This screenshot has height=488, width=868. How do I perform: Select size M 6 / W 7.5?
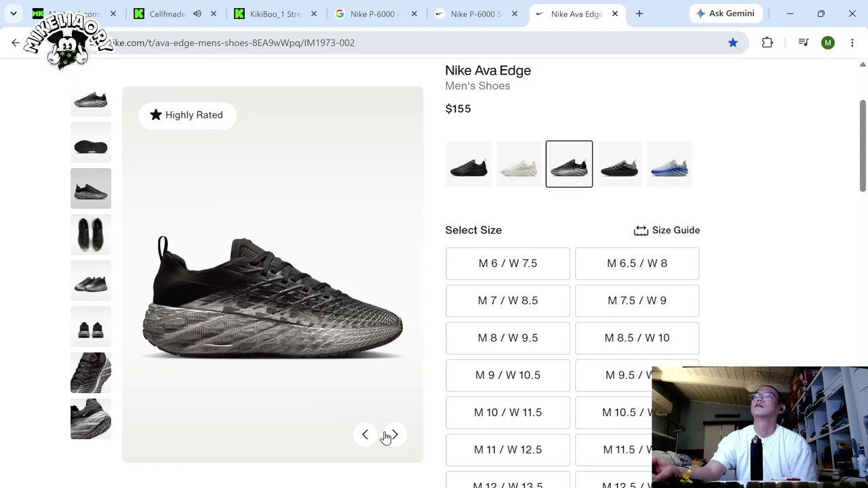click(x=508, y=263)
